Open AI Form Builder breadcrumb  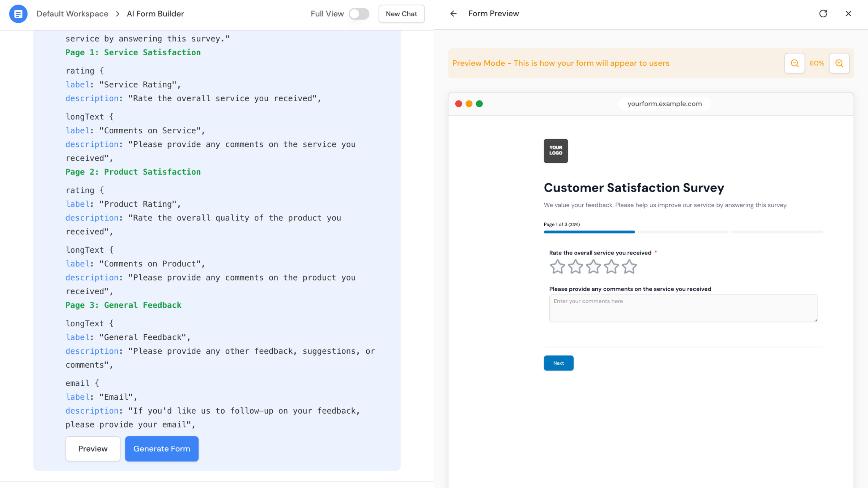[155, 14]
